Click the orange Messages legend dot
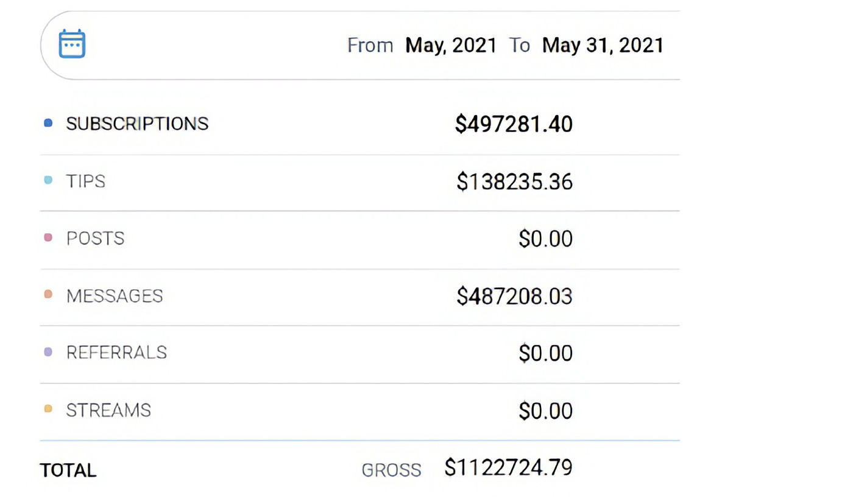The width and height of the screenshot is (853, 504). pyautogui.click(x=48, y=295)
